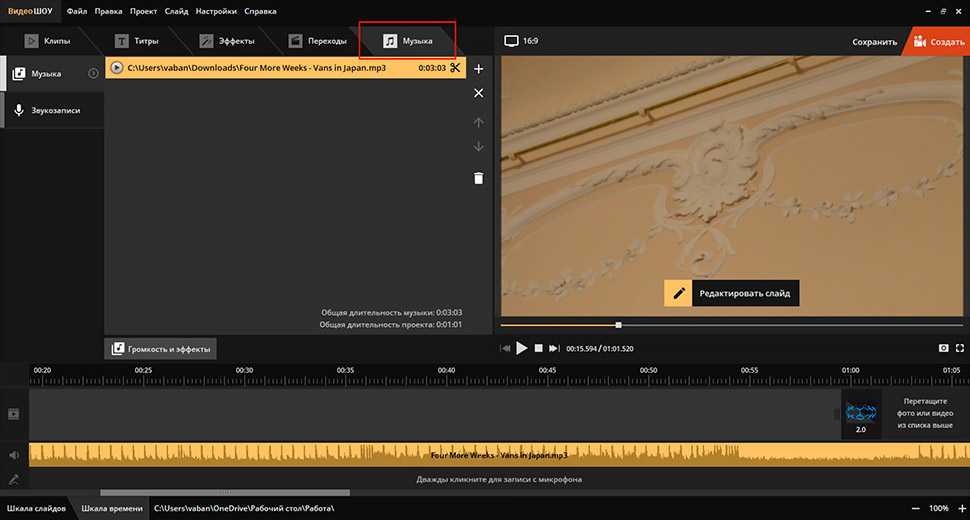The height and width of the screenshot is (520, 970).
Task: Click the scissors icon to trim the track
Action: (455, 68)
